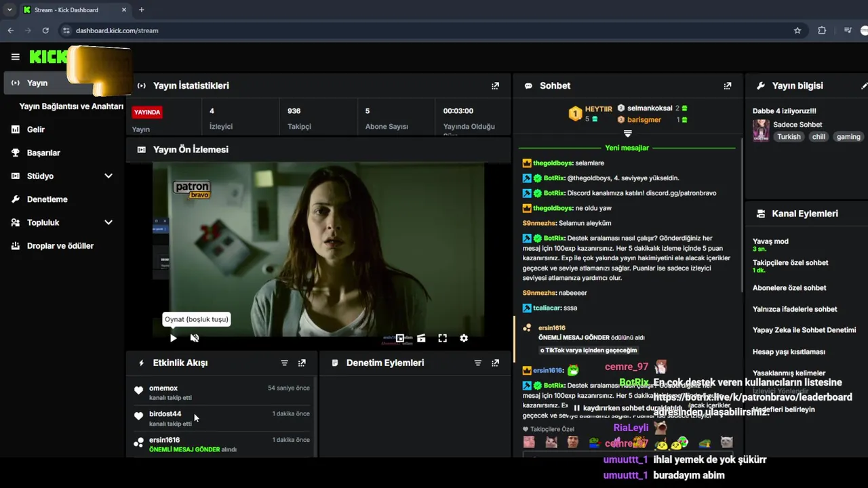Viewport: 868px width, 488px height.
Task: Reload the page in Chrome
Action: (45, 30)
